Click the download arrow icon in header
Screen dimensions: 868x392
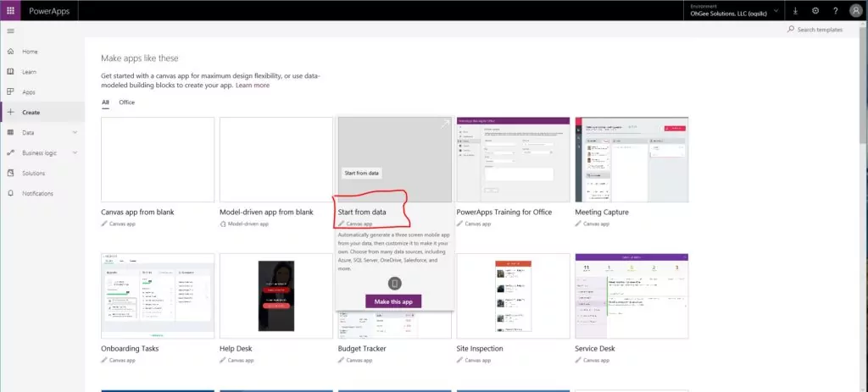(x=795, y=10)
